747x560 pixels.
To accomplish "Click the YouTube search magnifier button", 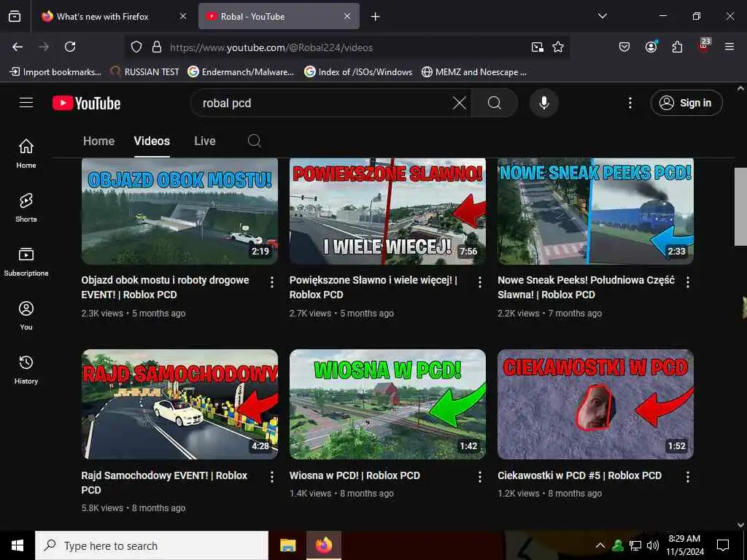I will coord(495,103).
